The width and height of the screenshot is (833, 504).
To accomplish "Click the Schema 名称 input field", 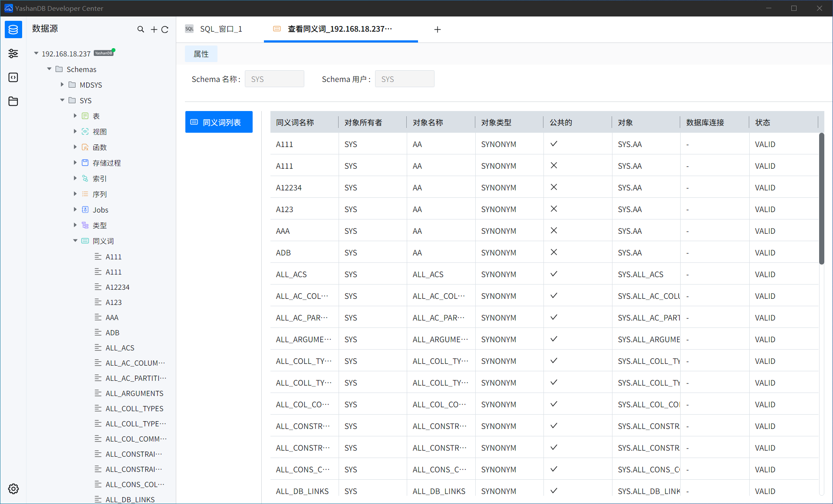I will (274, 79).
